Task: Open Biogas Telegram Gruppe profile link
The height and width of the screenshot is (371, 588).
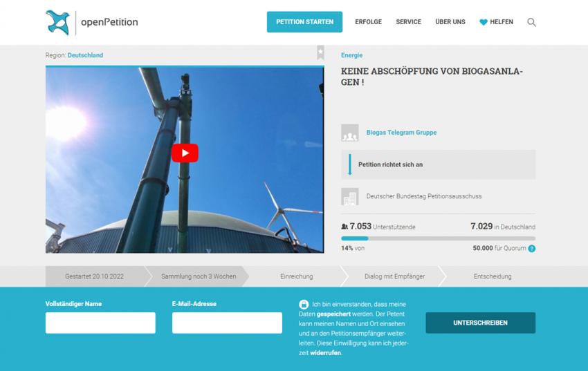Action: coord(401,133)
